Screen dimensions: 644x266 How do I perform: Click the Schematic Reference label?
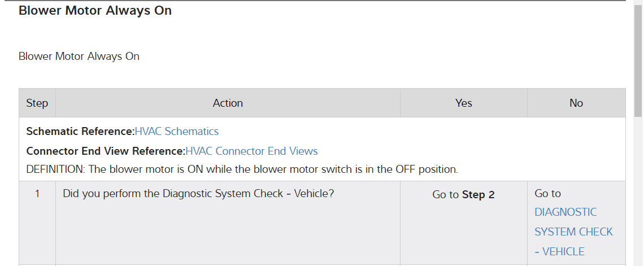(80, 132)
